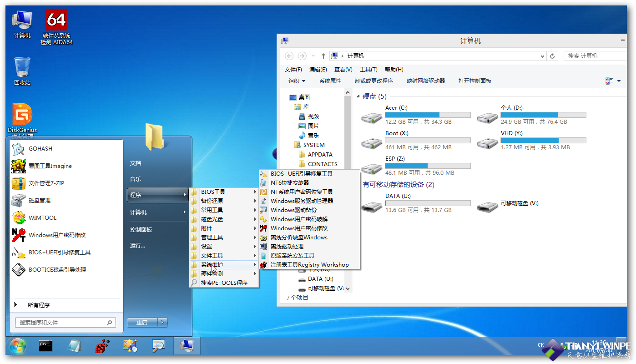Open 磁盘管理 in start menu
This screenshot has height=364, width=636.
66,201
